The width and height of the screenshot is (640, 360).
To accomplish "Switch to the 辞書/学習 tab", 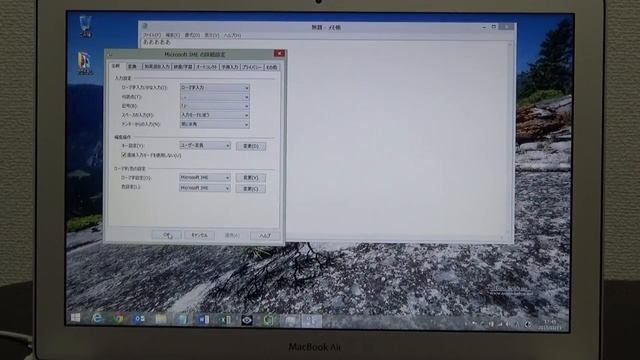I will tap(183, 67).
